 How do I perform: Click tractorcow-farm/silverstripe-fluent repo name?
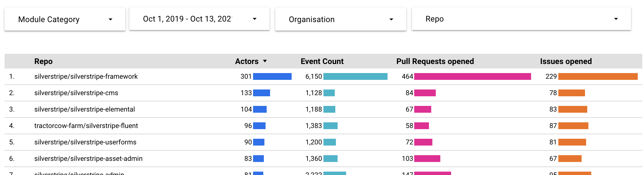coord(86,126)
